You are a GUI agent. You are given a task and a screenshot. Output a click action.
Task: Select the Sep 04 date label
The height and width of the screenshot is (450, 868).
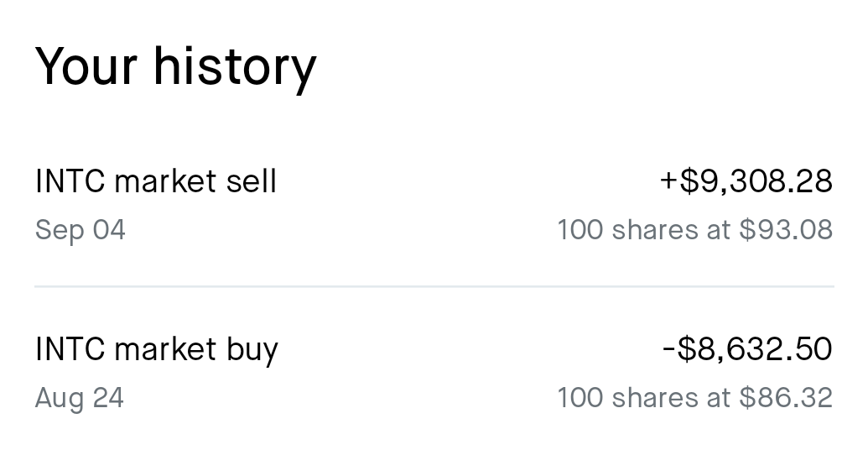81,230
